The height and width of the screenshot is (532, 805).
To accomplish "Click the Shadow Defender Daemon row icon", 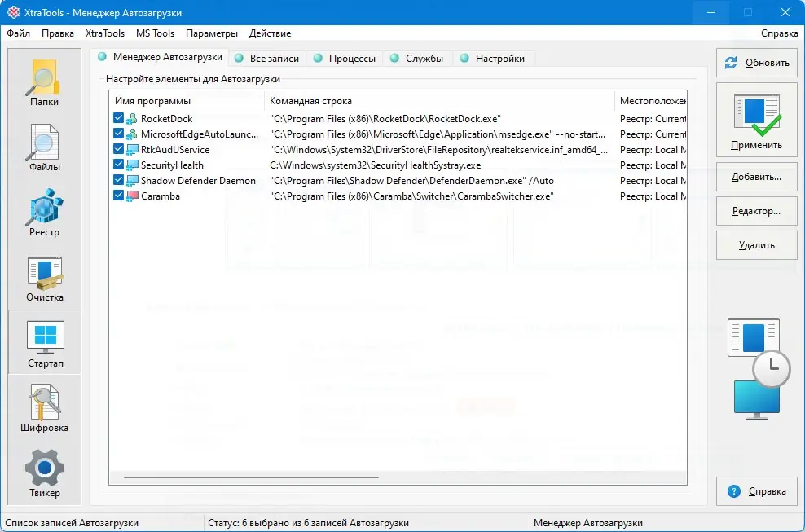I will click(x=132, y=180).
